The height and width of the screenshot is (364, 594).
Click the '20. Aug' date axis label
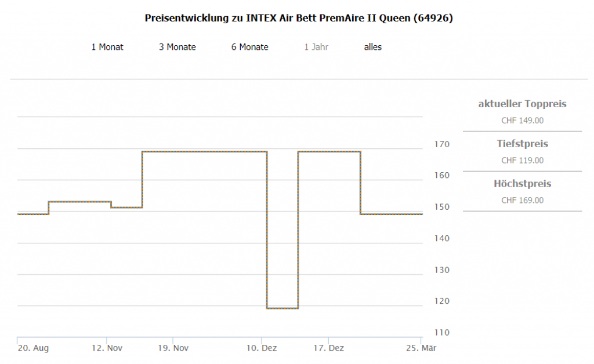pos(34,348)
